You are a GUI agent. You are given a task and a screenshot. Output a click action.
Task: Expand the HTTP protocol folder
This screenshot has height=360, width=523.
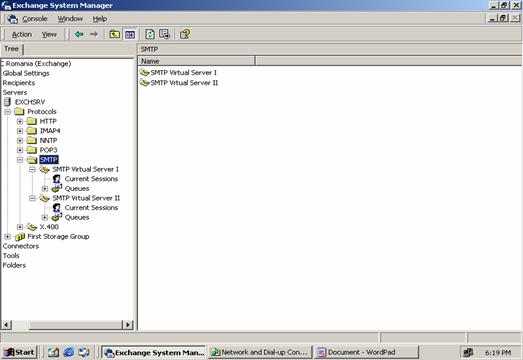click(20, 121)
